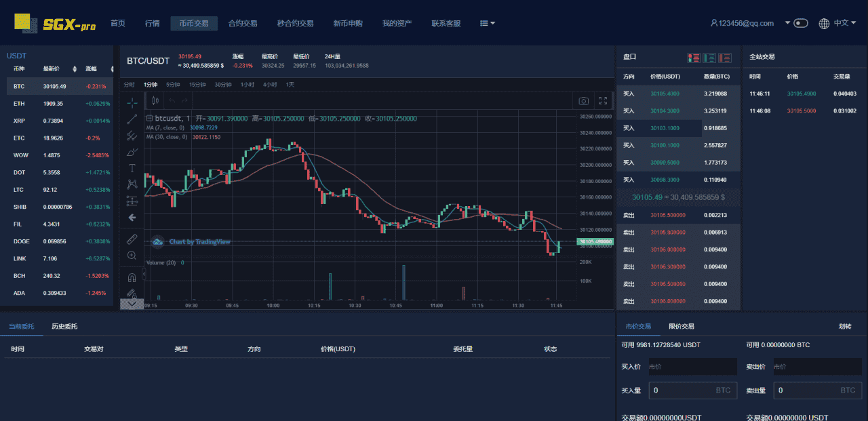Select the crosshair cursor tool
The image size is (868, 421).
[x=132, y=102]
